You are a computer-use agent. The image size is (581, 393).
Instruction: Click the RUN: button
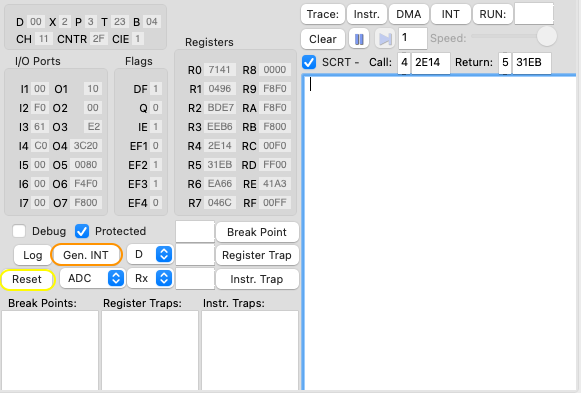point(492,14)
